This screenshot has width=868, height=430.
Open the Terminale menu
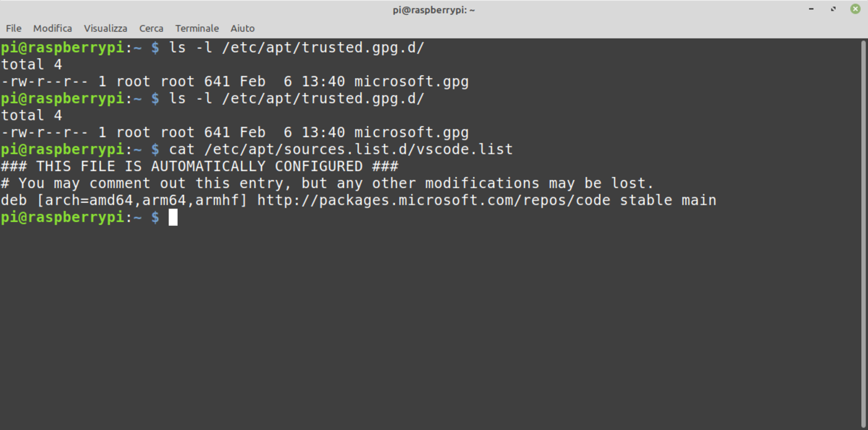click(x=197, y=28)
